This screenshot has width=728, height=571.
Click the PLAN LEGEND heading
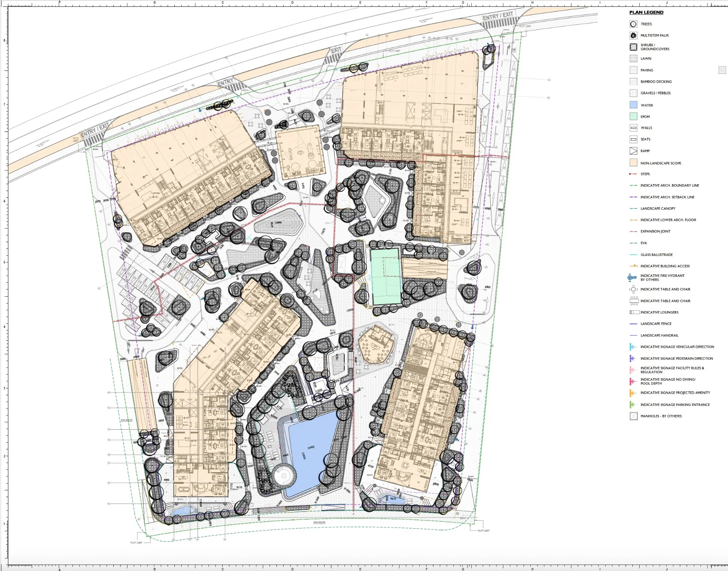(x=646, y=13)
